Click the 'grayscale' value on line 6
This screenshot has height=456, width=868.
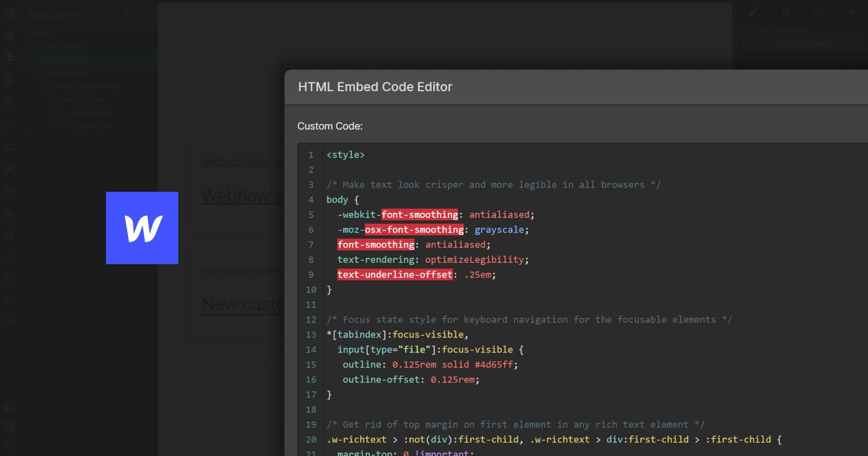point(499,229)
